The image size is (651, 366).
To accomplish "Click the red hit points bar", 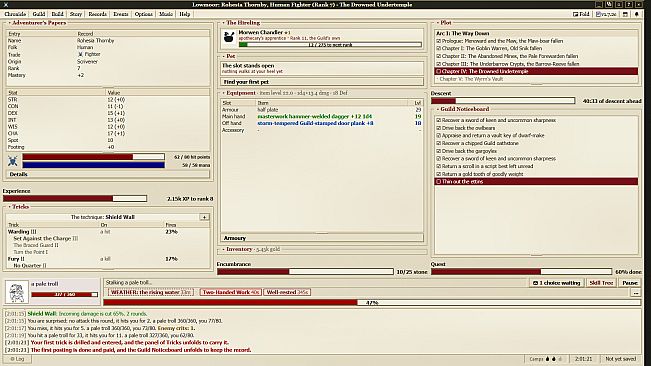I will click(94, 157).
